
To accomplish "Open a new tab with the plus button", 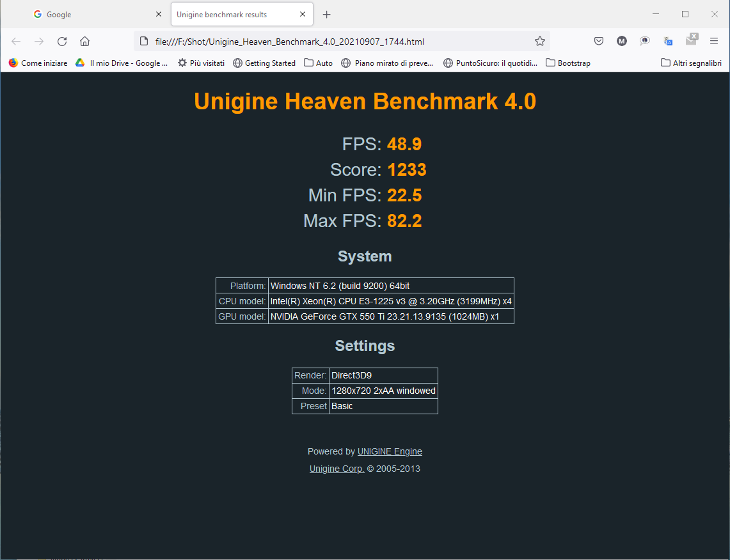I will 327,15.
